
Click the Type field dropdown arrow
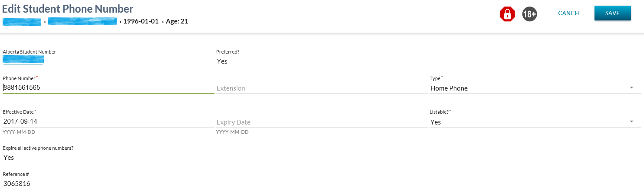[x=631, y=88]
